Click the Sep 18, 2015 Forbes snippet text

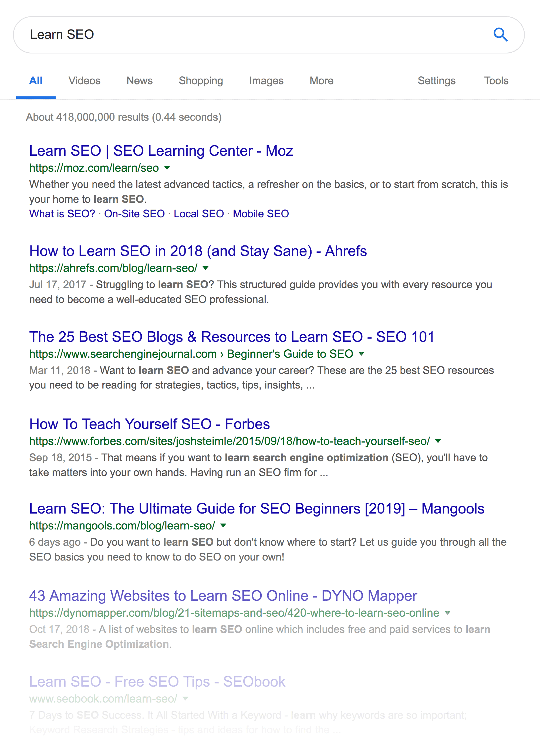(258, 465)
